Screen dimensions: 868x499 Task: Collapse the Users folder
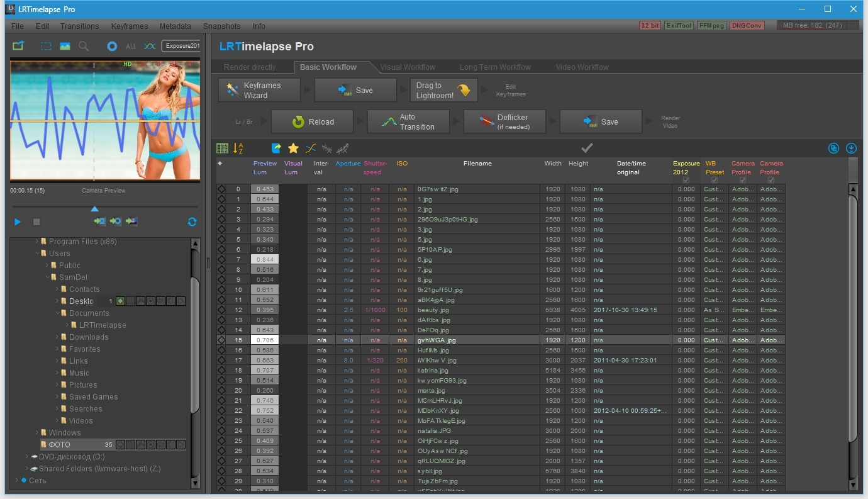tap(37, 254)
